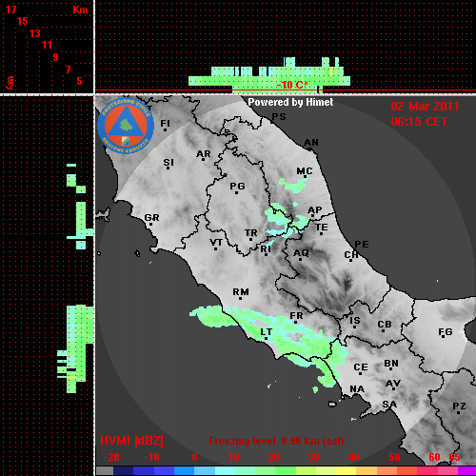Click the FG city label on map

click(x=446, y=332)
